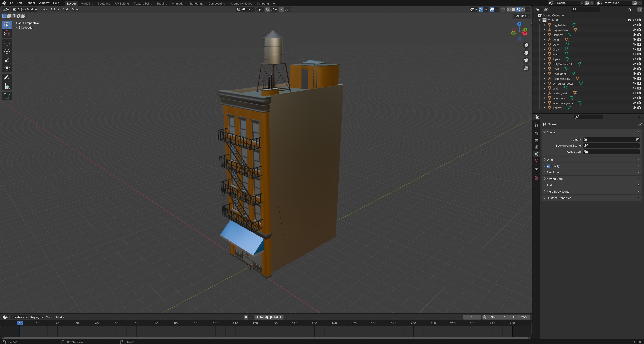Select the Add Cube tool
644x344 pixels.
tap(7, 96)
